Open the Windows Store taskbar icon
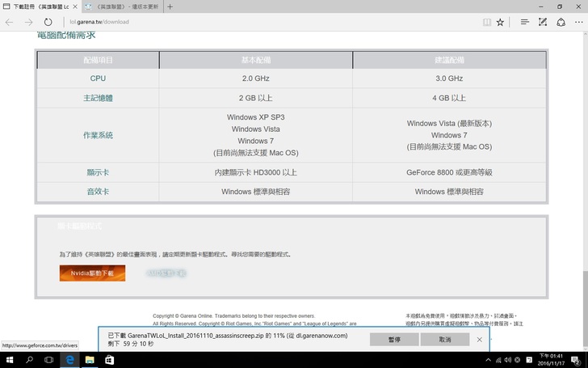The image size is (588, 368). (110, 360)
